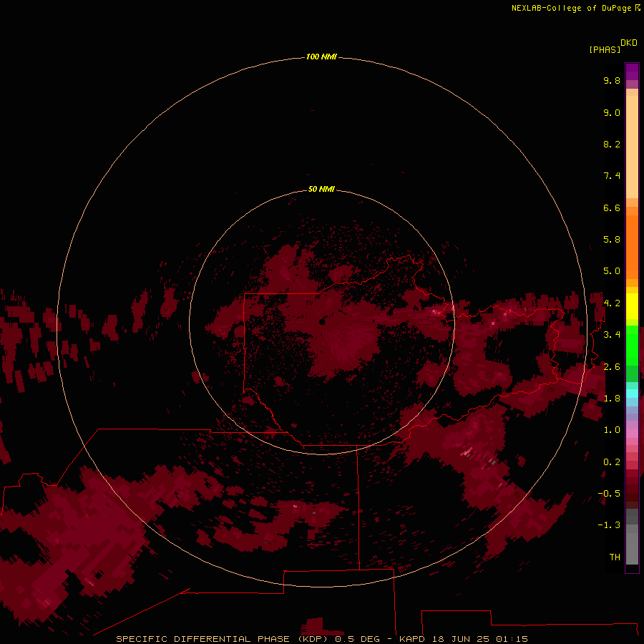Click the 5.8 value on the color scale

pyautogui.click(x=612, y=240)
